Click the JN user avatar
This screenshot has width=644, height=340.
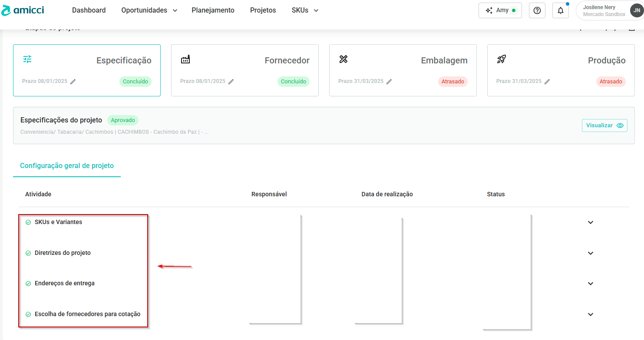[636, 10]
